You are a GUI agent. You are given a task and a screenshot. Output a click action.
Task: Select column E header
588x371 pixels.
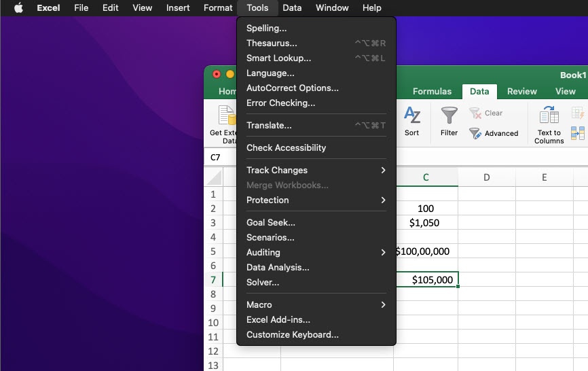click(x=544, y=177)
